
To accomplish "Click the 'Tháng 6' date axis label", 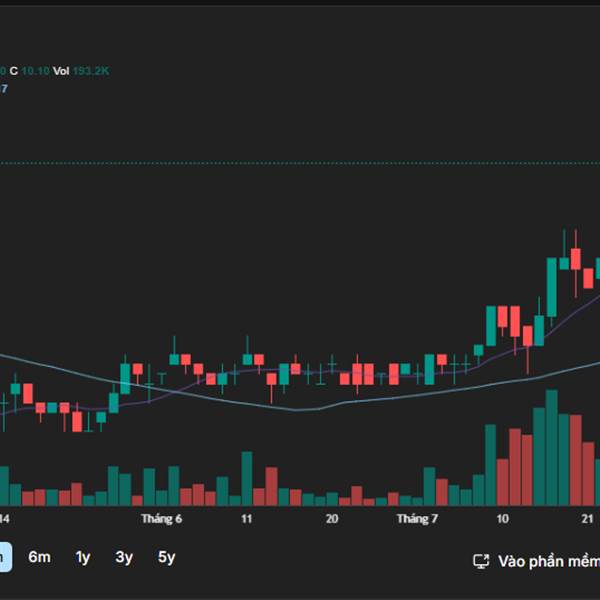I will 161,519.
